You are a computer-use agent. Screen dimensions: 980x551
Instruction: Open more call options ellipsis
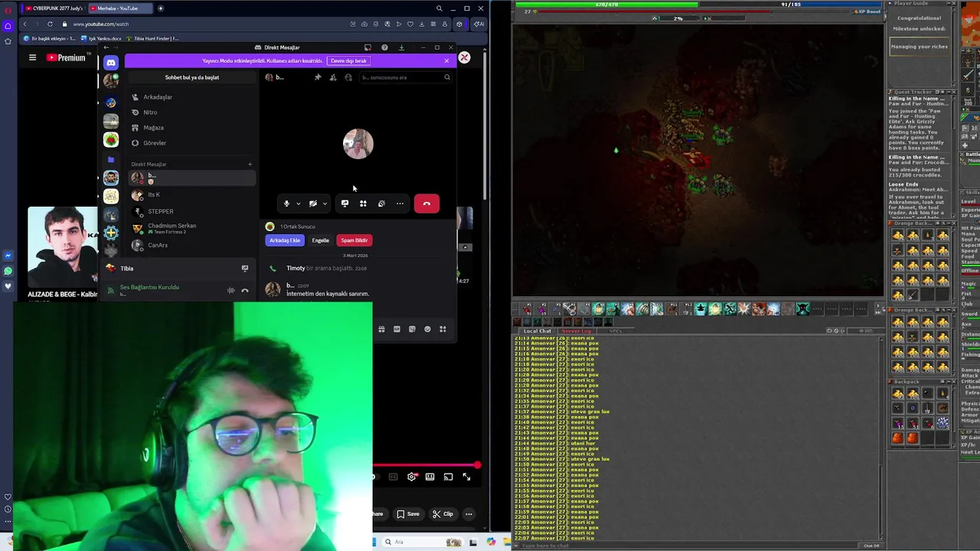tap(400, 204)
